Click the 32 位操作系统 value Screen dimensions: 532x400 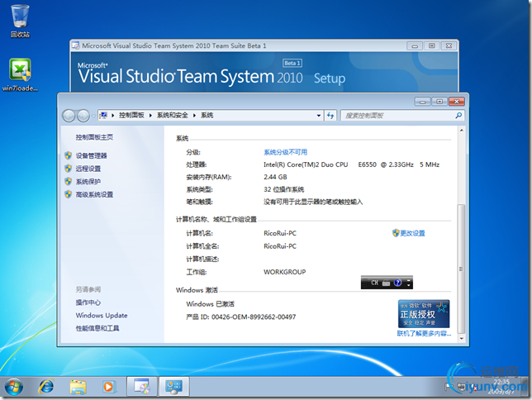click(283, 189)
